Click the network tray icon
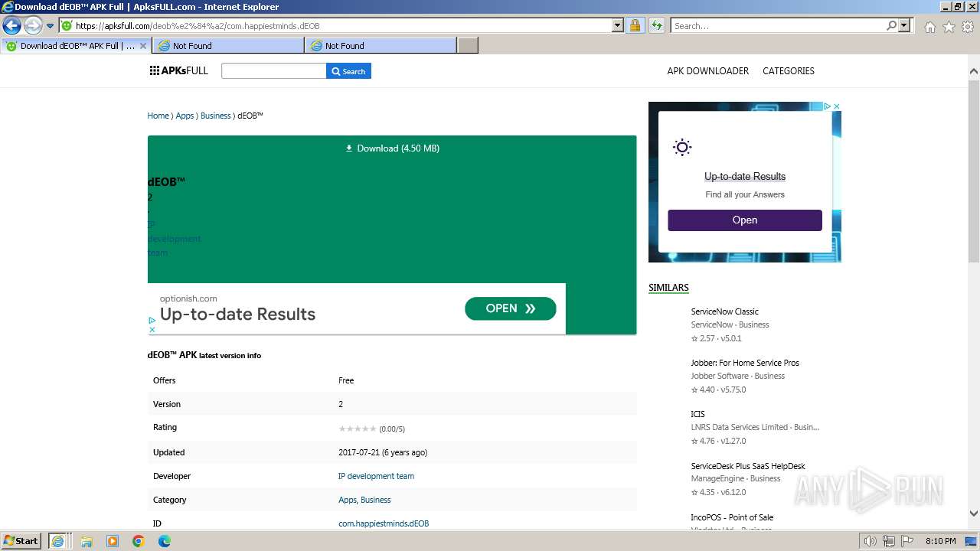This screenshot has width=980, height=551. coord(888,541)
